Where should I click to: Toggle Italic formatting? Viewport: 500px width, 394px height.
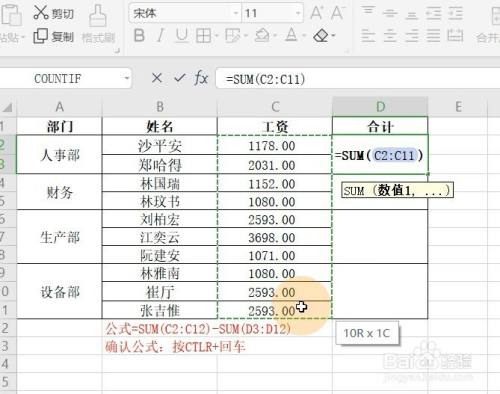[x=161, y=35]
